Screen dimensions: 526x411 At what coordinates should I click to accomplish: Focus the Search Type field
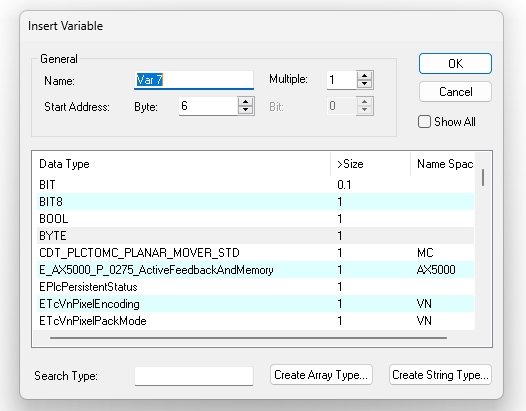click(x=194, y=376)
